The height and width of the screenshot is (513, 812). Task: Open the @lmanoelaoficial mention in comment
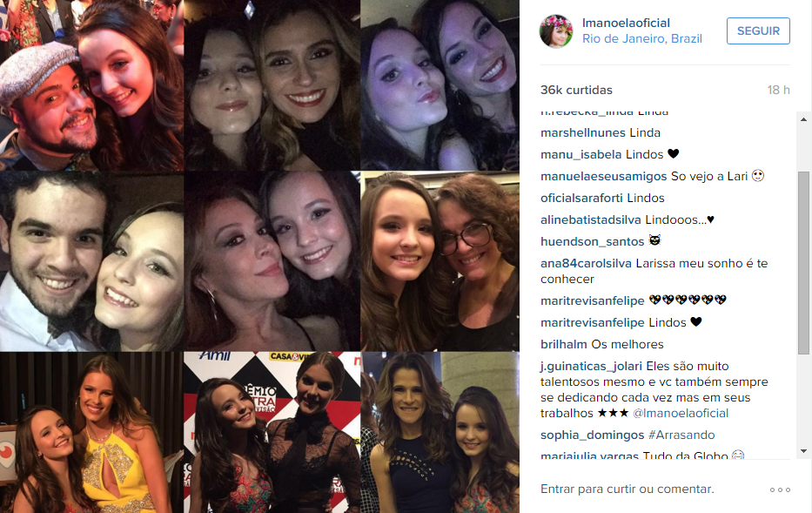tap(681, 413)
